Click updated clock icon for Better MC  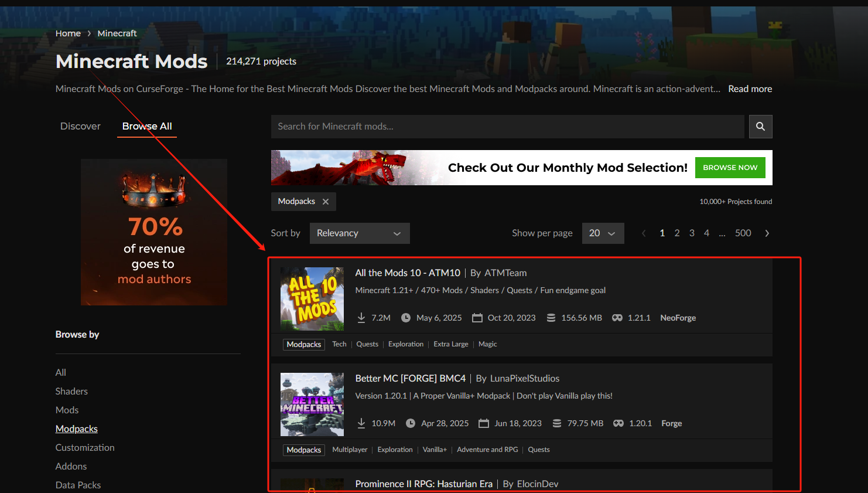pyautogui.click(x=411, y=423)
